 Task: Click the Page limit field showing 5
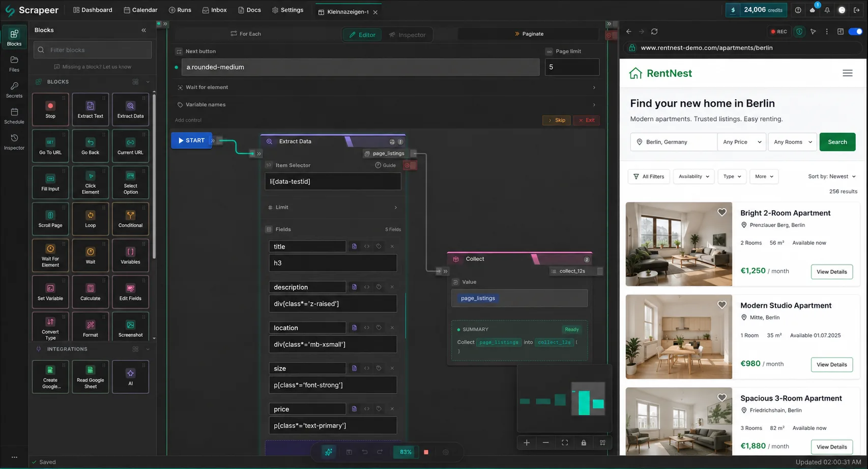click(572, 67)
